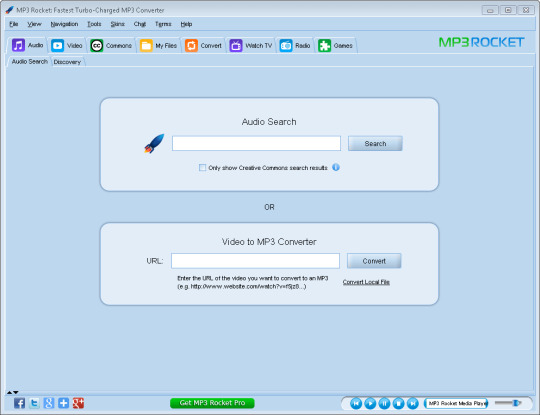
Task: Focus the Audio Search text field
Action: tap(256, 143)
